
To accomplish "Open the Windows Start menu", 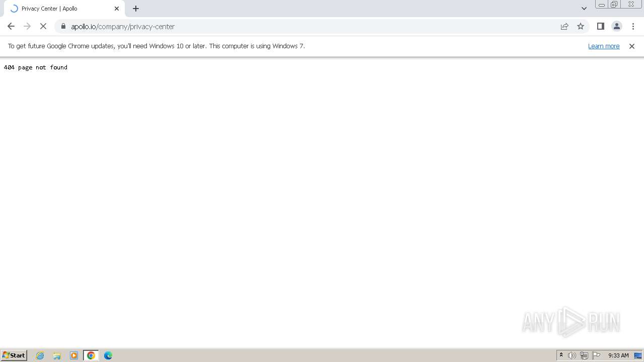I will [14, 355].
